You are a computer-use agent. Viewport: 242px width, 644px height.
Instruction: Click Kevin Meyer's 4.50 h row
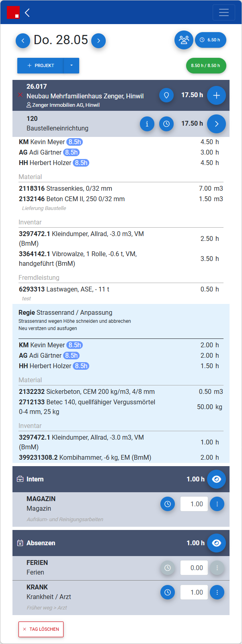pyautogui.click(x=121, y=142)
